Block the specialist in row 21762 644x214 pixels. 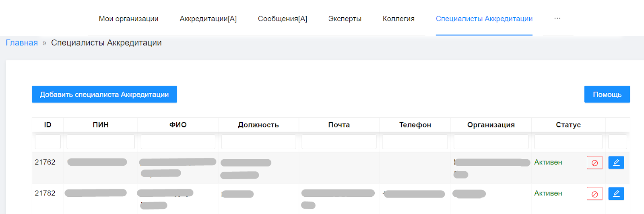[x=594, y=163]
